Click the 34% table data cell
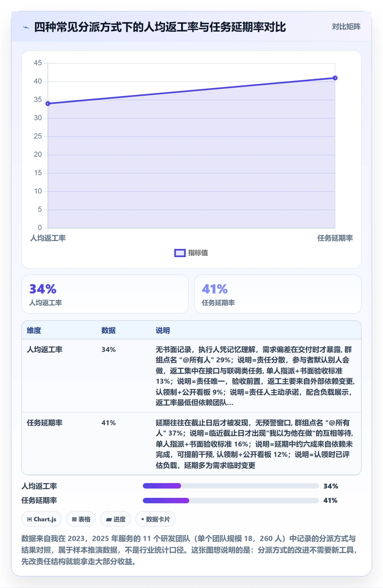The height and width of the screenshot is (588, 383). [x=109, y=349]
